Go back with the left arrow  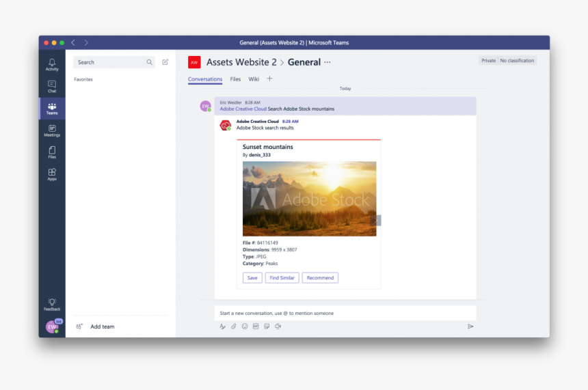[x=73, y=43]
